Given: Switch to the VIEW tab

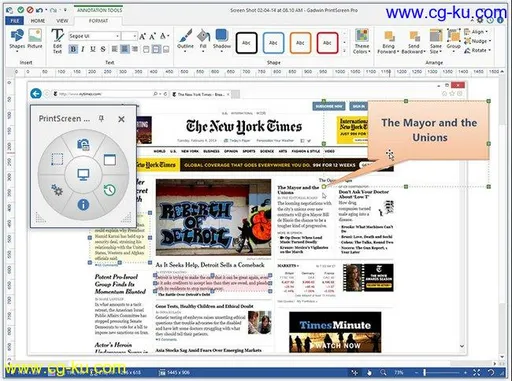Looking at the screenshot, I should tap(62, 21).
